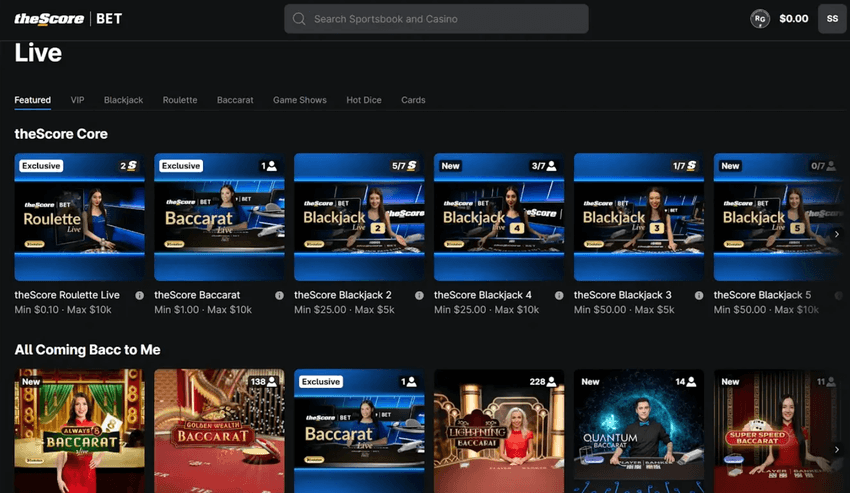Switch to the Blackjack tab
Screen dimensions: 850x493
pos(124,100)
